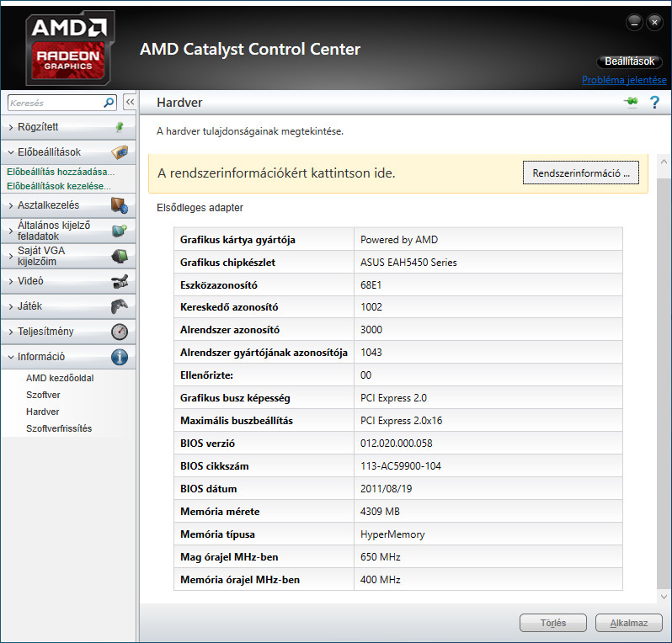Collapse the Előbeállítások section

(x=68, y=152)
